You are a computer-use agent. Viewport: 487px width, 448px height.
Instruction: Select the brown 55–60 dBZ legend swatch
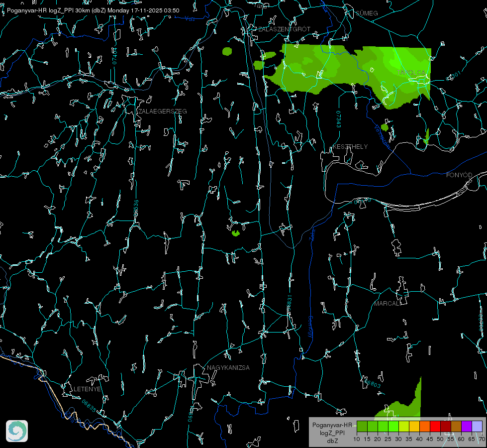pyautogui.click(x=456, y=426)
